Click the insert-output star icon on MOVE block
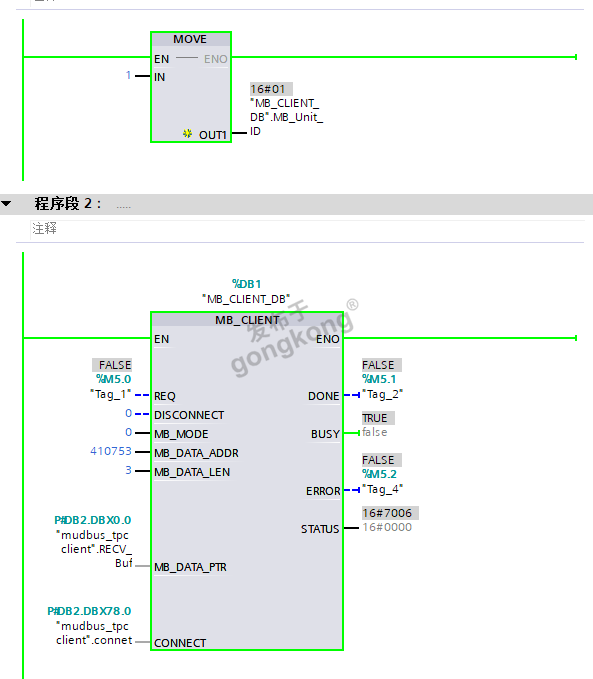This screenshot has height=679, width=593. [x=188, y=133]
